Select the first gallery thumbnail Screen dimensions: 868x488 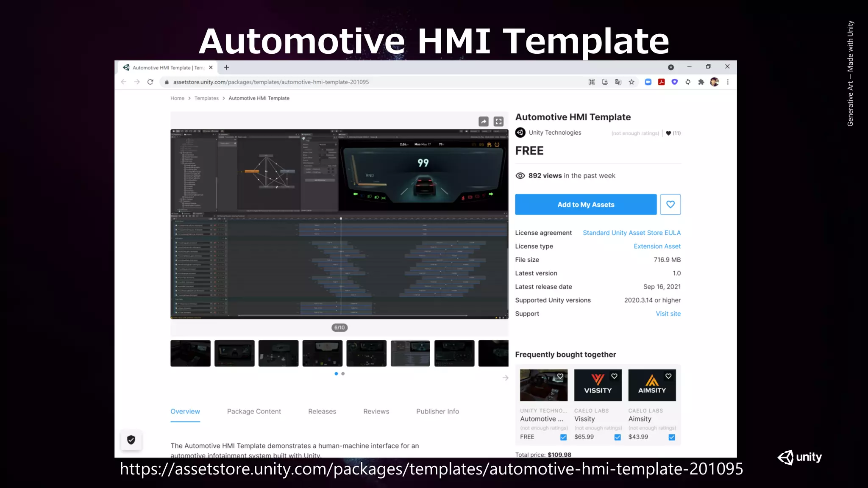coord(191,353)
